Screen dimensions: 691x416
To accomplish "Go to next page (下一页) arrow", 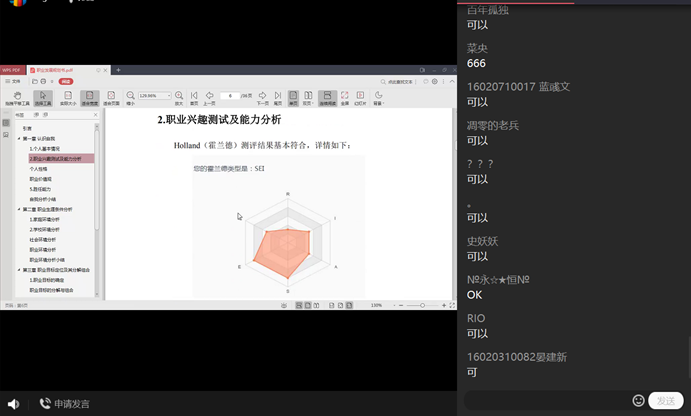I will coord(262,97).
